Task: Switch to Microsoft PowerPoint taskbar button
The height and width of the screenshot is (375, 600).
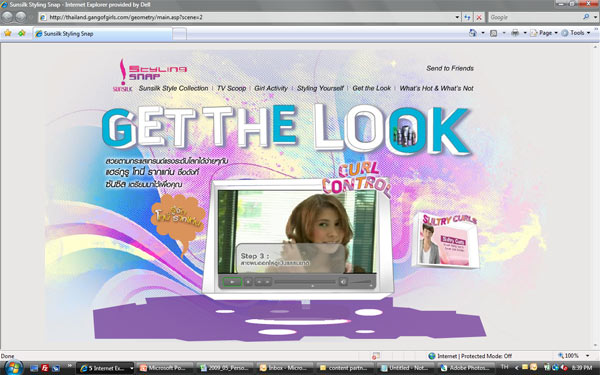Action: click(x=166, y=368)
